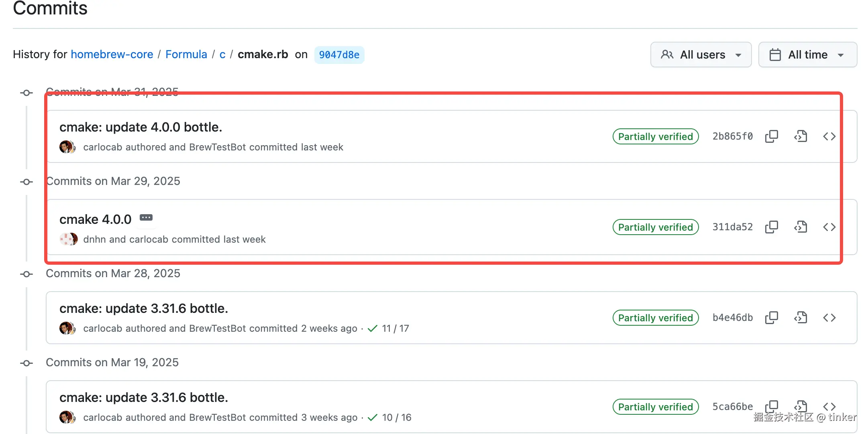The width and height of the screenshot is (868, 434).
Task: Open commit titled cmake: update 4.0.0 bottle
Action: tap(141, 127)
